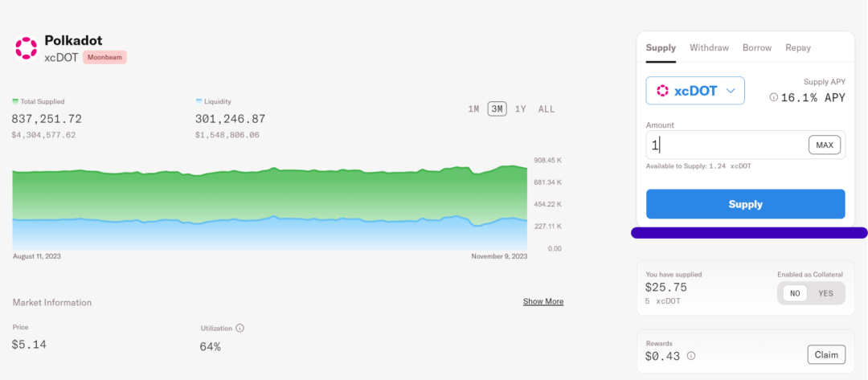Click the 0.00 axis label
868x380 pixels.
click(555, 248)
